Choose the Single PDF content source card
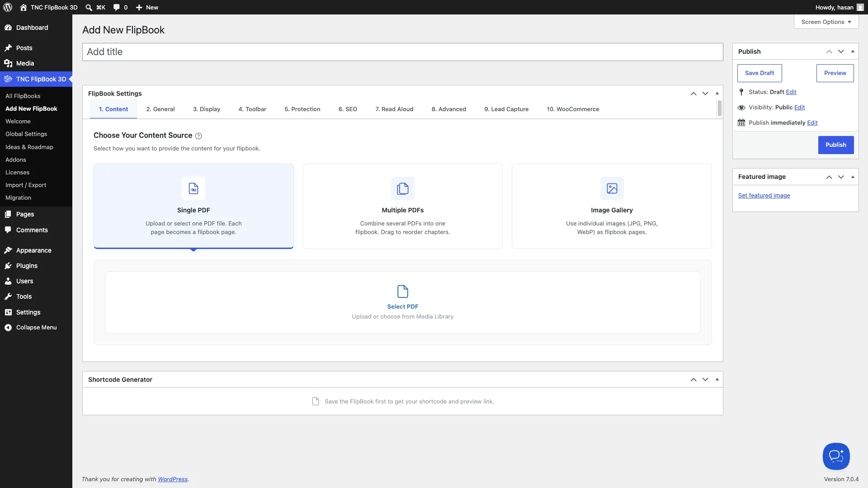Image resolution: width=868 pixels, height=488 pixels. pos(193,206)
